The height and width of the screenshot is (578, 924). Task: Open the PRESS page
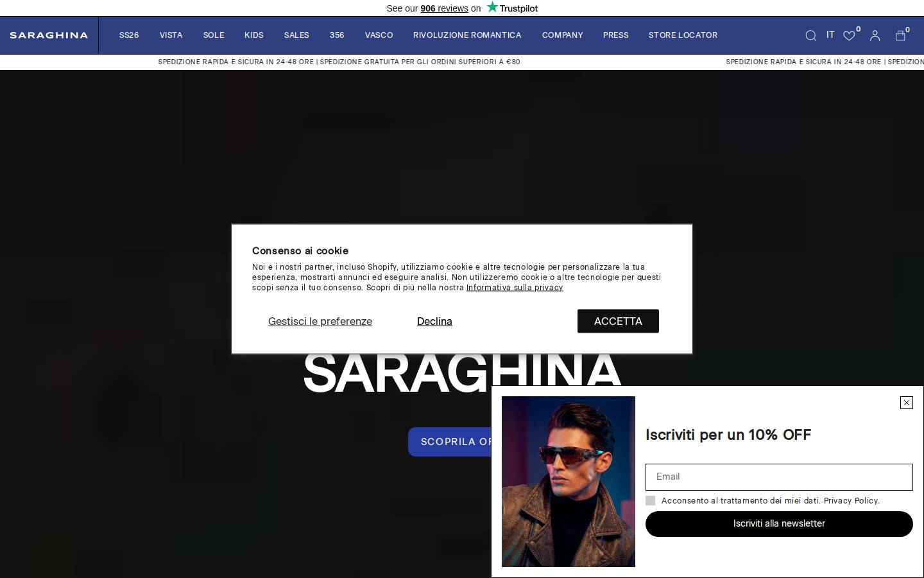616,35
